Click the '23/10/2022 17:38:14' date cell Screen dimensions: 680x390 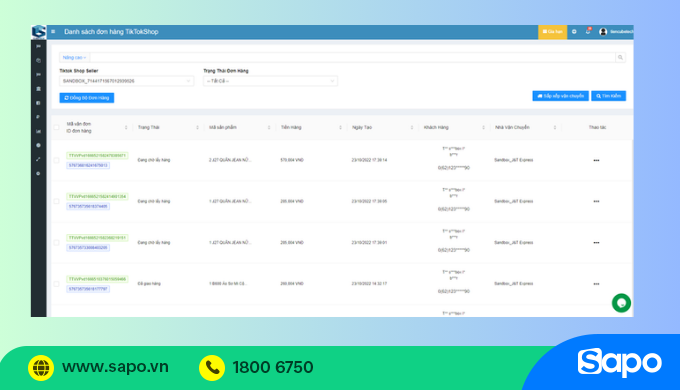pos(369,160)
